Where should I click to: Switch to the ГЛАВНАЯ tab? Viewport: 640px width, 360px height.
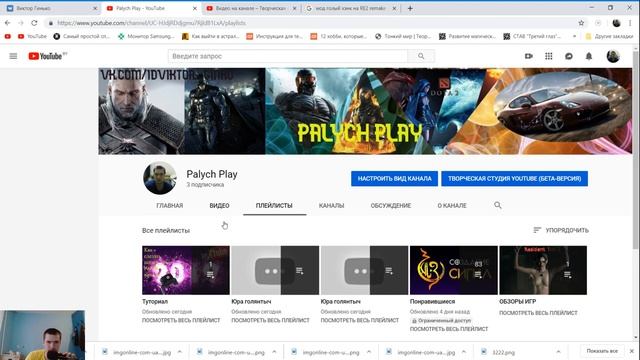click(170, 205)
